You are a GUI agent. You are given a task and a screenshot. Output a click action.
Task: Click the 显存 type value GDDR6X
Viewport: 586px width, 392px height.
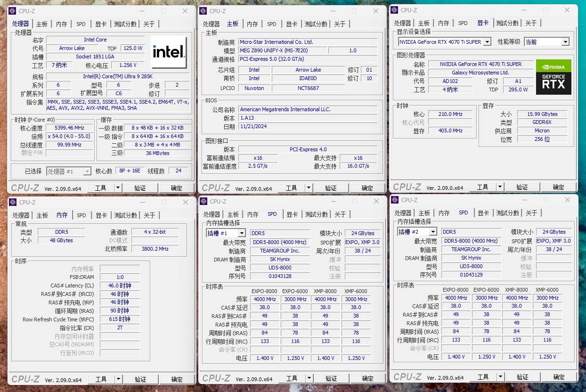pyautogui.click(x=542, y=122)
